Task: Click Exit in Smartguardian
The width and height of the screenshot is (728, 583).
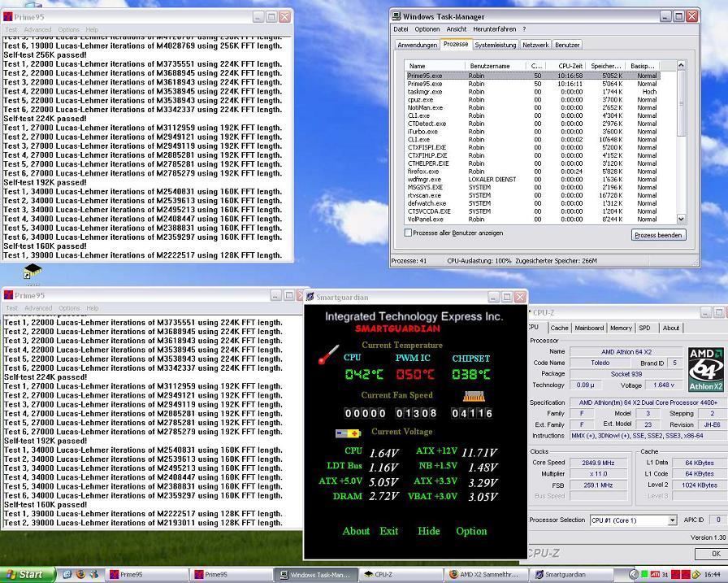Action: click(x=388, y=532)
